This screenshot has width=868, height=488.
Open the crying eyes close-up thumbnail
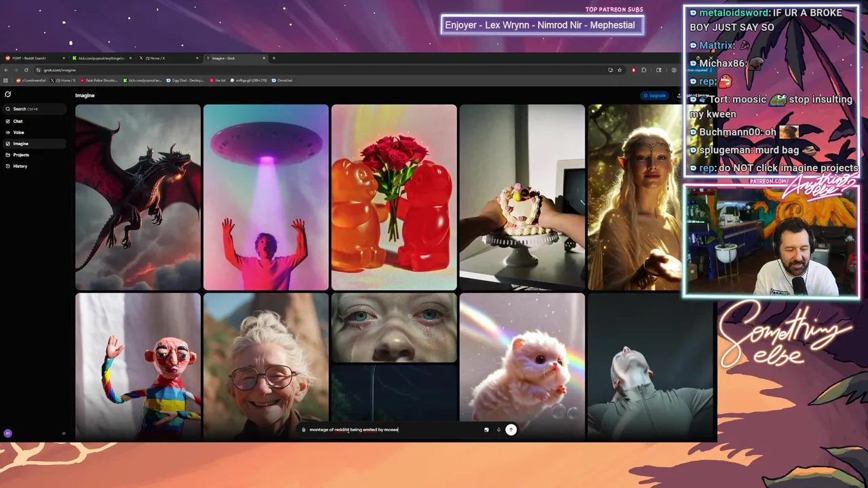click(x=394, y=327)
